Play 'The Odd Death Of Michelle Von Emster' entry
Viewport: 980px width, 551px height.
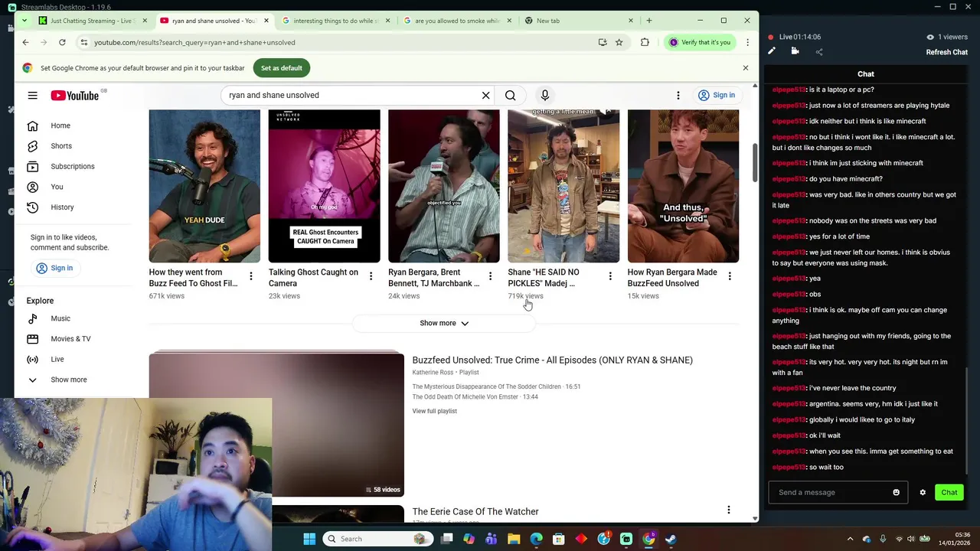[x=475, y=396]
